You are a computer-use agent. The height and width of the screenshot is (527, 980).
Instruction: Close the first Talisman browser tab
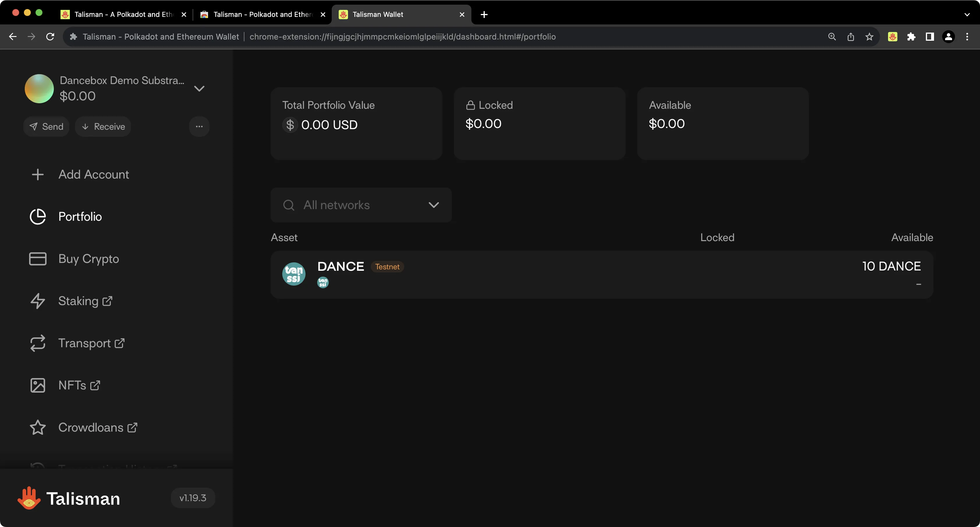point(184,15)
